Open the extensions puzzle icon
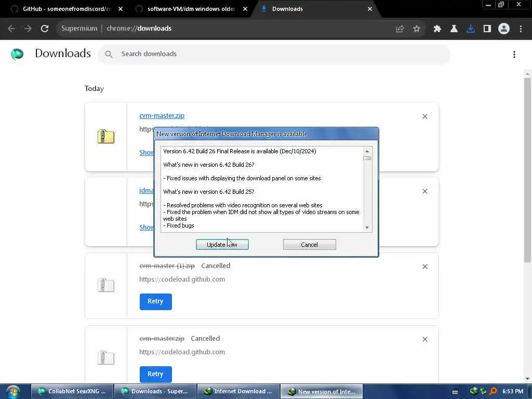This screenshot has width=532, height=399. 437,29
